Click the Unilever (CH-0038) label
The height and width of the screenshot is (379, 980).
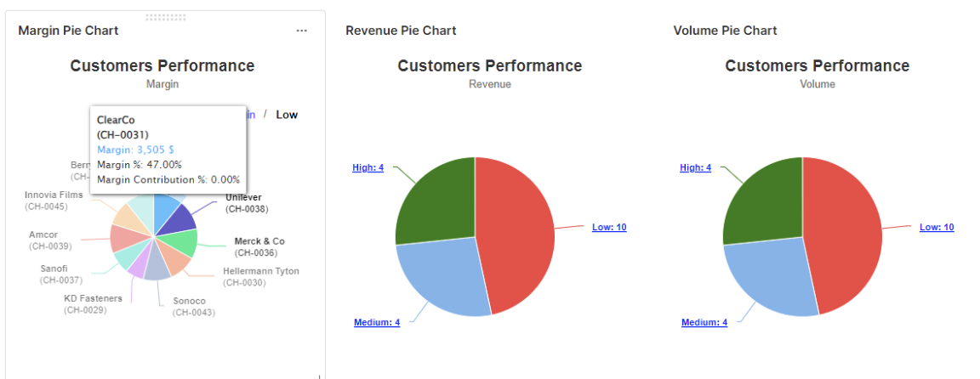[247, 203]
